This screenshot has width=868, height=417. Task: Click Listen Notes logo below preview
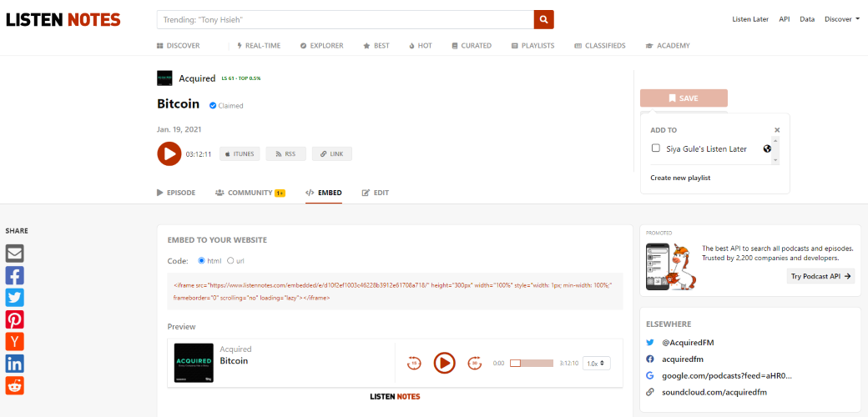click(395, 396)
